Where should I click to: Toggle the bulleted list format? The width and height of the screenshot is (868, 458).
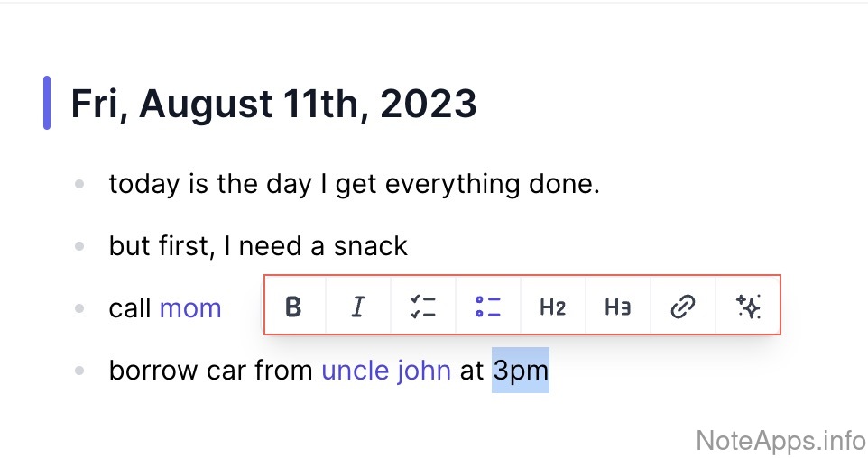pyautogui.click(x=488, y=307)
